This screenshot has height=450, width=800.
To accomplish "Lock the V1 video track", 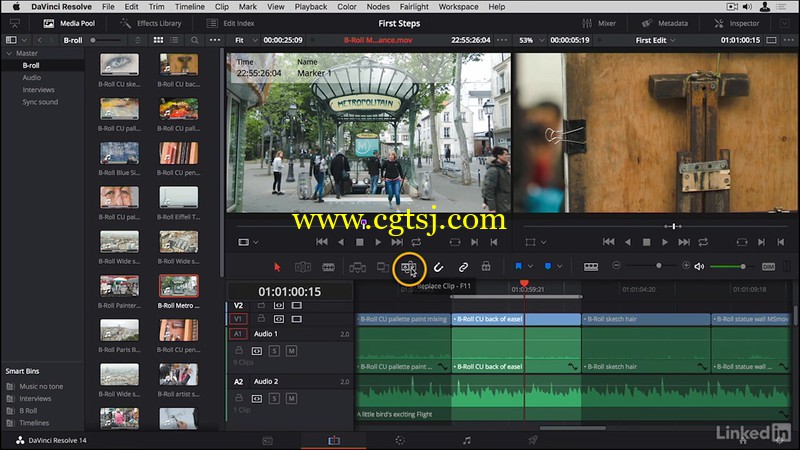I will (x=261, y=319).
